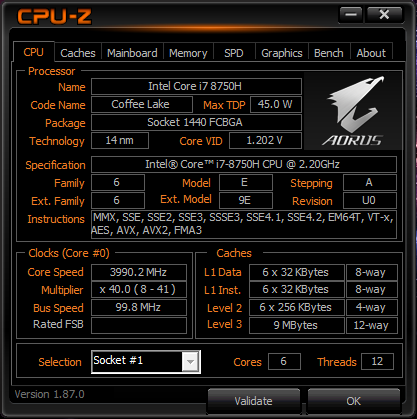The image size is (417, 419).
Task: Click the Specification text field
Action: pyautogui.click(x=244, y=164)
